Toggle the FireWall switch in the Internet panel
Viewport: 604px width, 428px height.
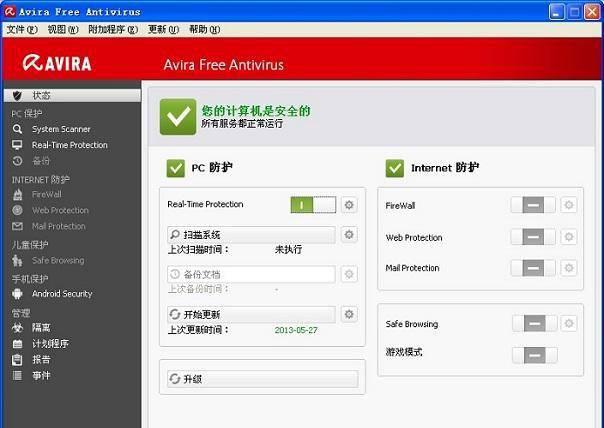[533, 205]
